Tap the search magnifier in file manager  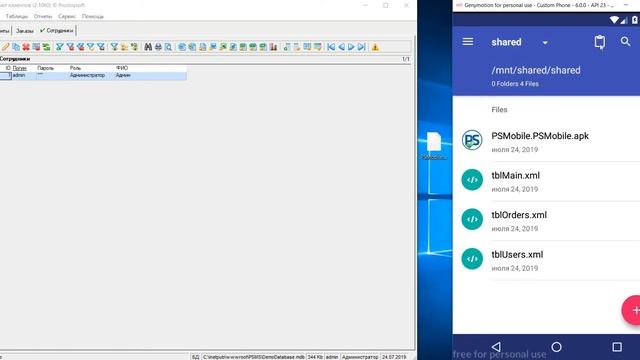[x=625, y=42]
